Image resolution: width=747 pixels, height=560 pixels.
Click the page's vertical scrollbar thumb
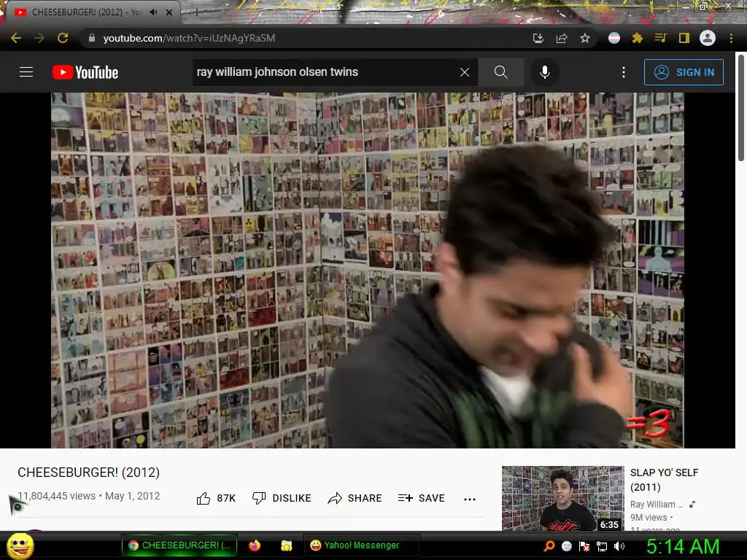pyautogui.click(x=741, y=108)
